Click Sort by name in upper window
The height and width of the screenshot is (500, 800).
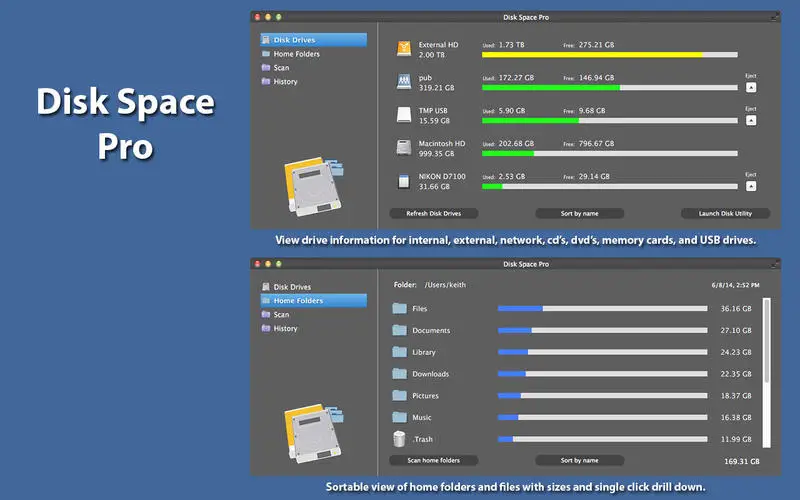coord(580,213)
